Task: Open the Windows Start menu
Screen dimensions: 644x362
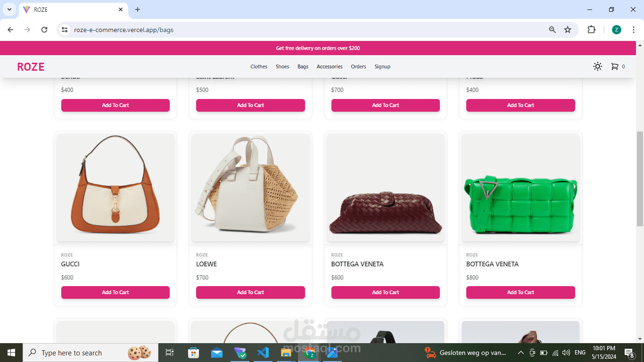Action: click(x=11, y=353)
